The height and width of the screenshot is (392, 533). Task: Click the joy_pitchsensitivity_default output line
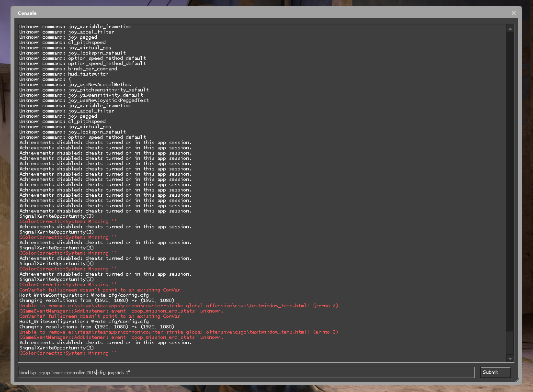84,90
